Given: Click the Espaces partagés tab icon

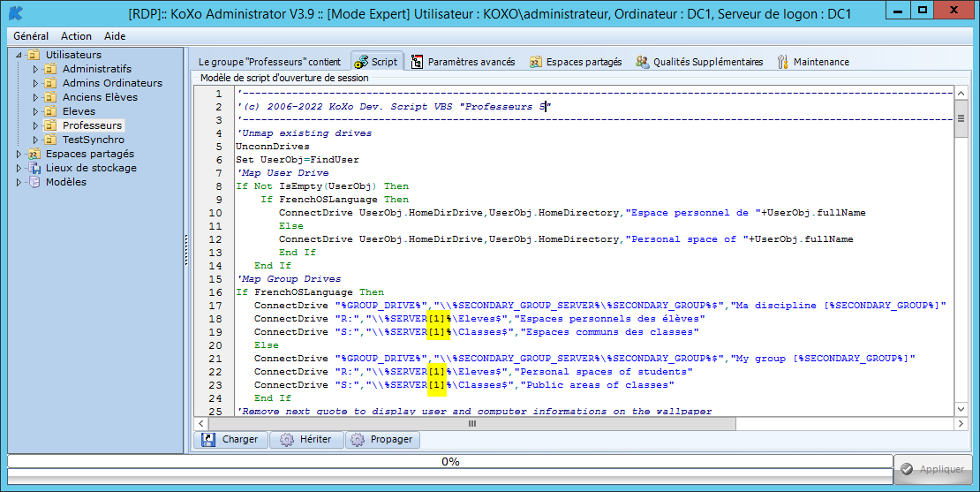Looking at the screenshot, I should tap(535, 62).
